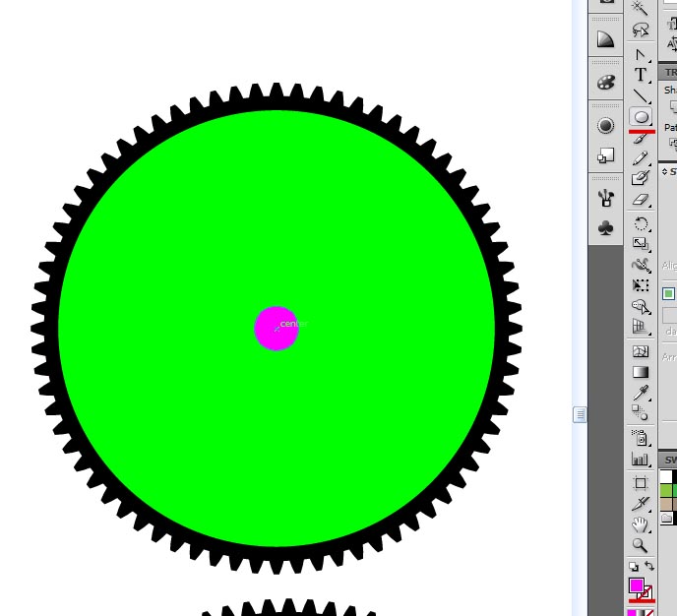The height and width of the screenshot is (616, 677).
Task: Select the Width warp tool
Action: [640, 265]
